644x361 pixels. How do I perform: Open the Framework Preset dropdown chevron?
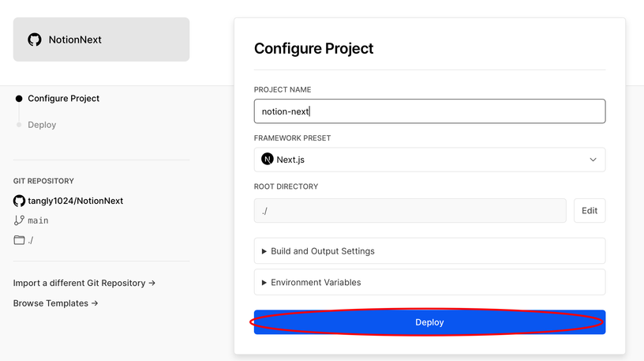(593, 160)
